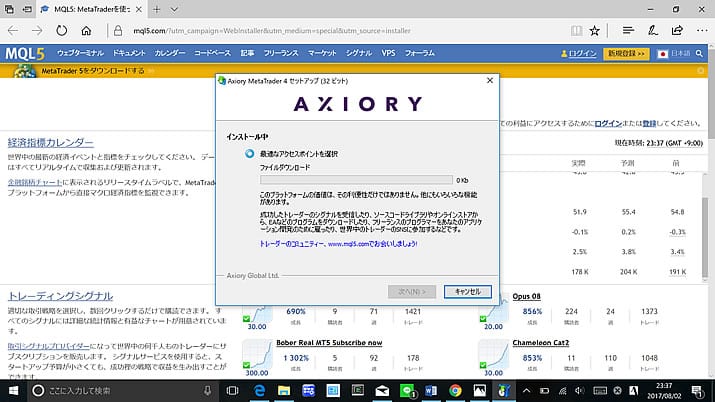Open the Chameleon Cat2 signal
Screen dimensions: 715x402
click(540, 343)
